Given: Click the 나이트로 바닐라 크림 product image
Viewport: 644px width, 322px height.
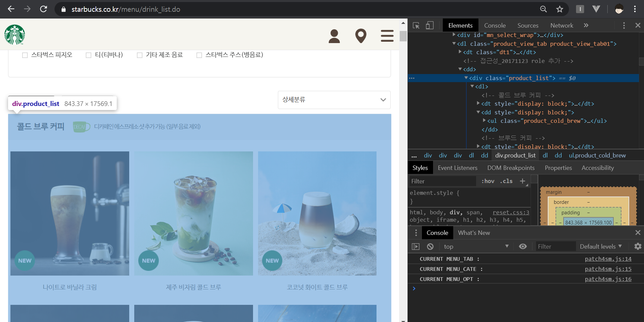Looking at the screenshot, I should [x=70, y=213].
